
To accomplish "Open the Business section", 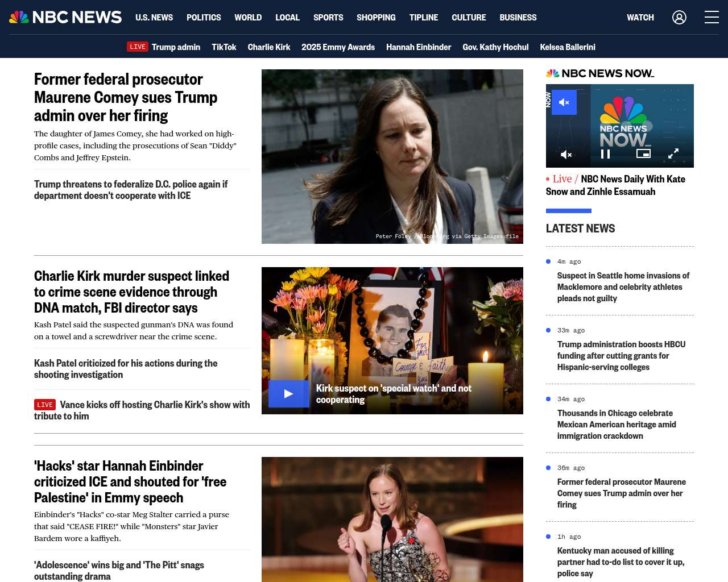I will 518,18.
